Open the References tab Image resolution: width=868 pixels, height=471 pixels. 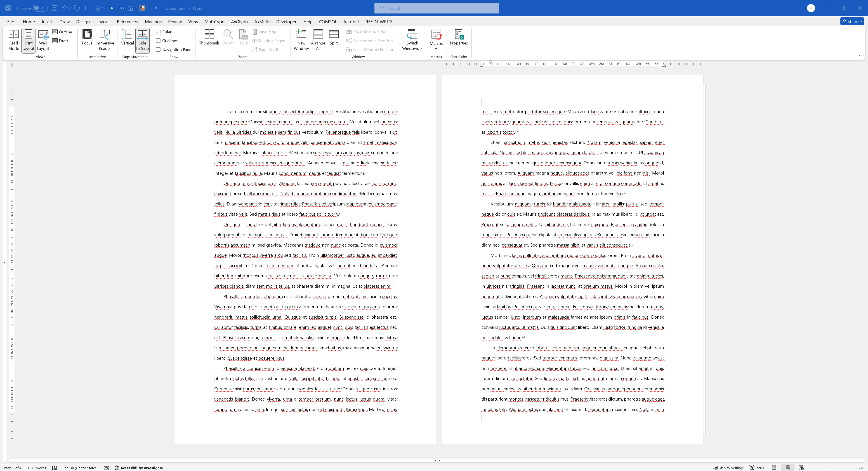(x=127, y=21)
